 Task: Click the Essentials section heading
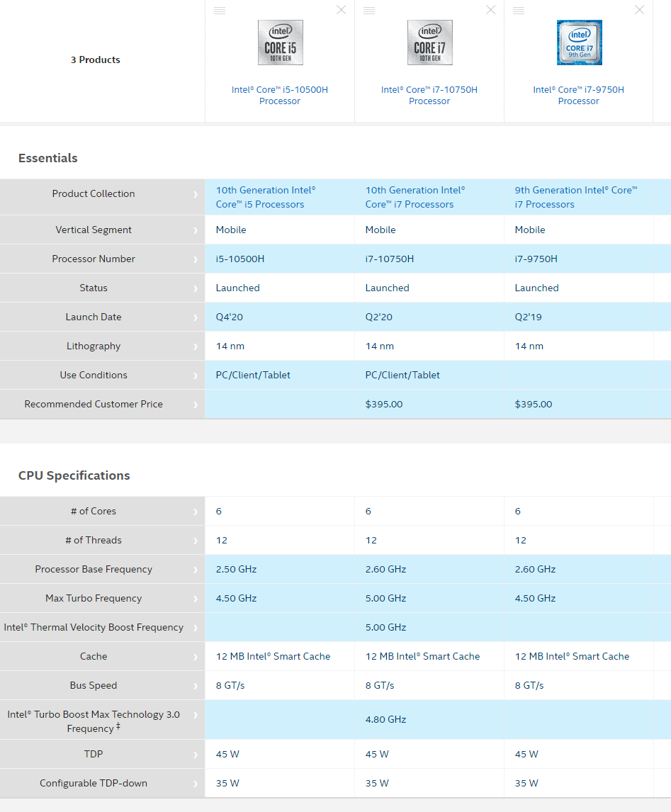tap(48, 158)
